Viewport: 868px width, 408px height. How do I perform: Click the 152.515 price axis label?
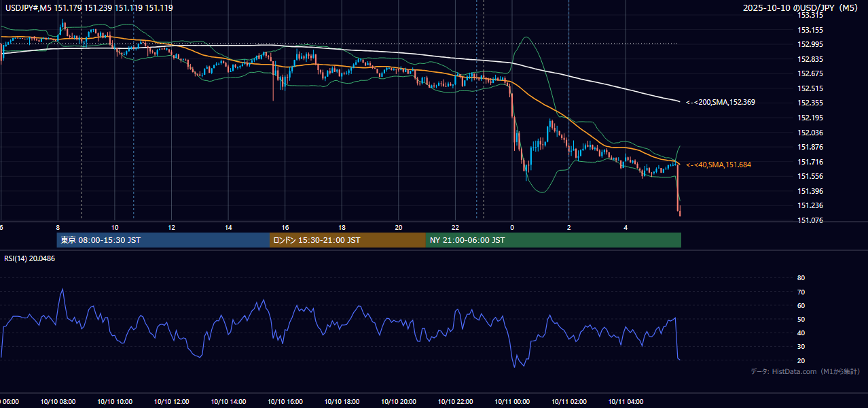810,88
